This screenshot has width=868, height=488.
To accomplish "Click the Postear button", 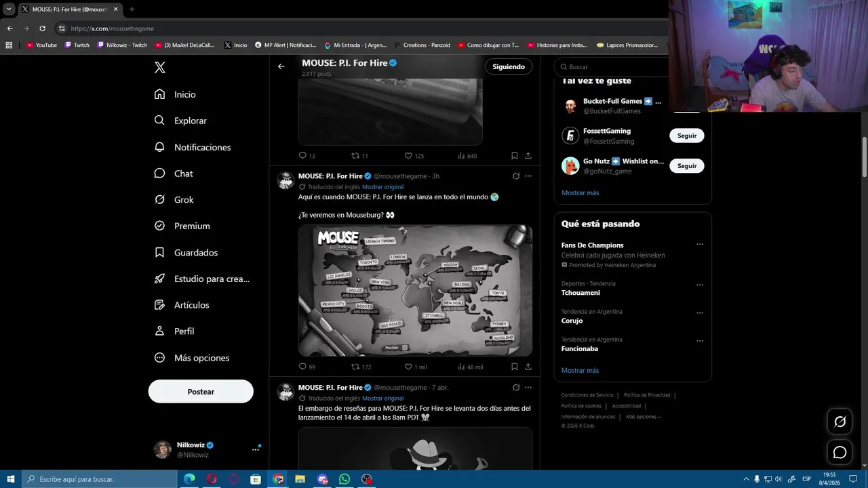I will 201,391.
